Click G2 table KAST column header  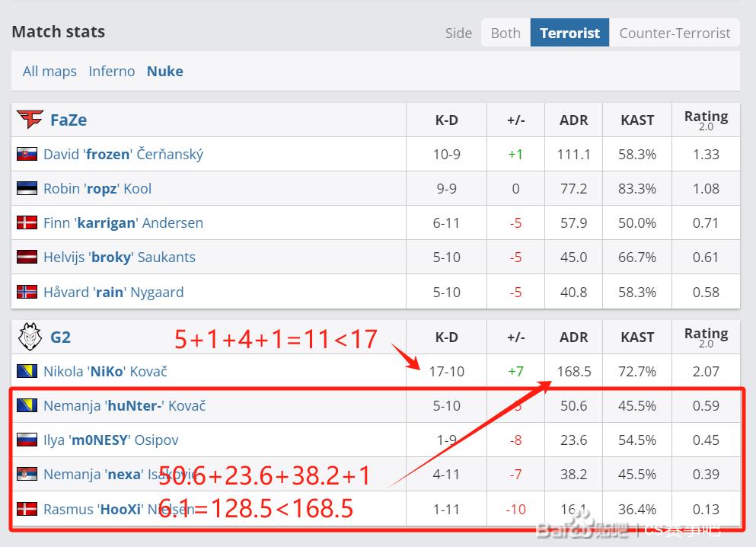tap(637, 337)
